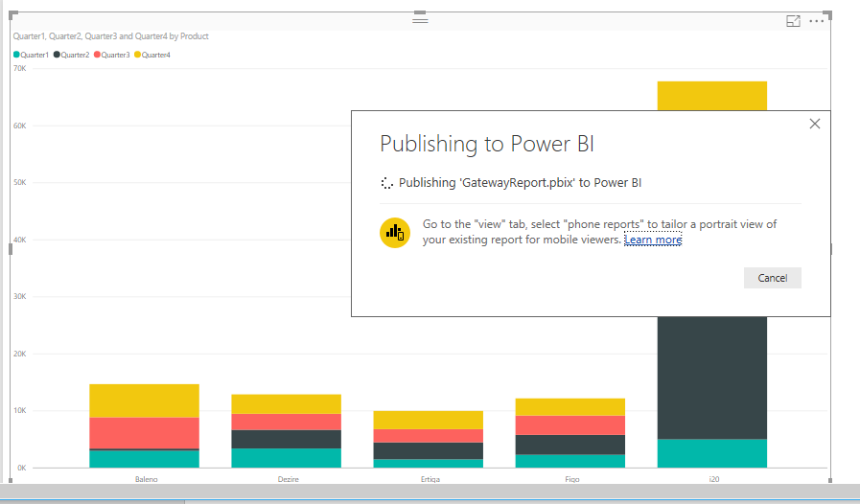Viewport: 860px width, 504px height.
Task: Open the More options ellipsis on the chart
Action: (817, 21)
